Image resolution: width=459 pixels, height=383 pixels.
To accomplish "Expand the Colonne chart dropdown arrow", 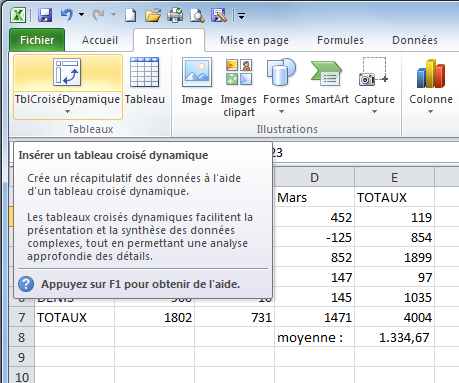I will [430, 111].
